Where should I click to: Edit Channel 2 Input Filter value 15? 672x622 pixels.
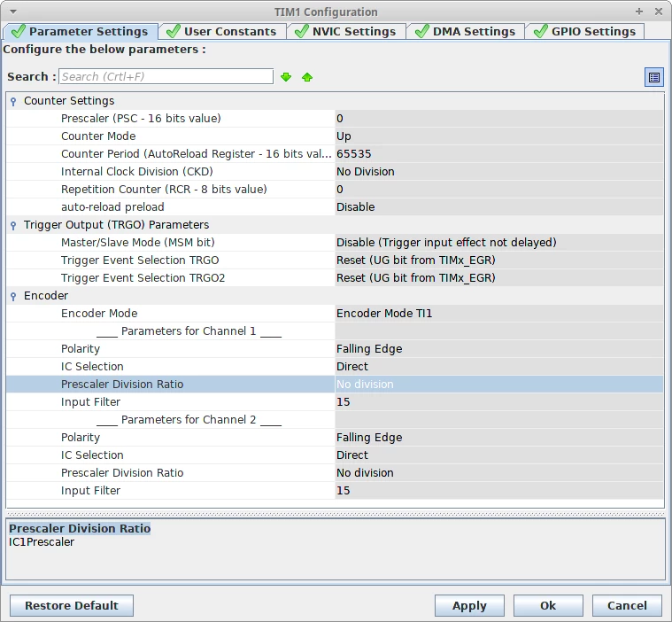(499, 490)
